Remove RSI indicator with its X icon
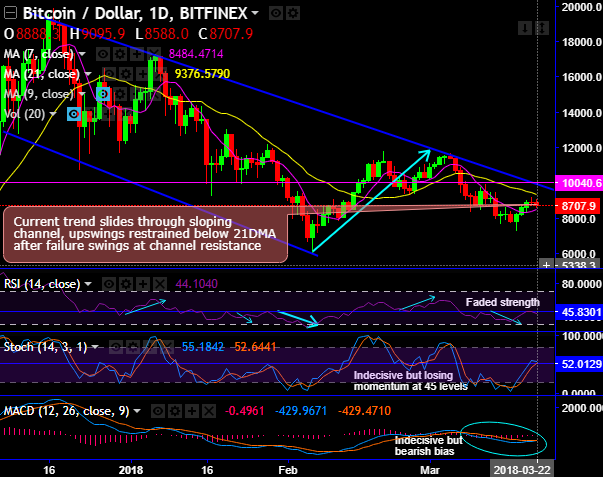Image resolution: width=603 pixels, height=477 pixels. [x=160, y=284]
